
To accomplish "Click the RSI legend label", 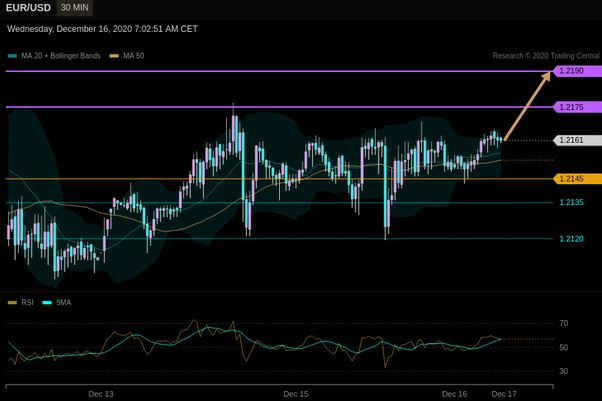I will [x=27, y=303].
